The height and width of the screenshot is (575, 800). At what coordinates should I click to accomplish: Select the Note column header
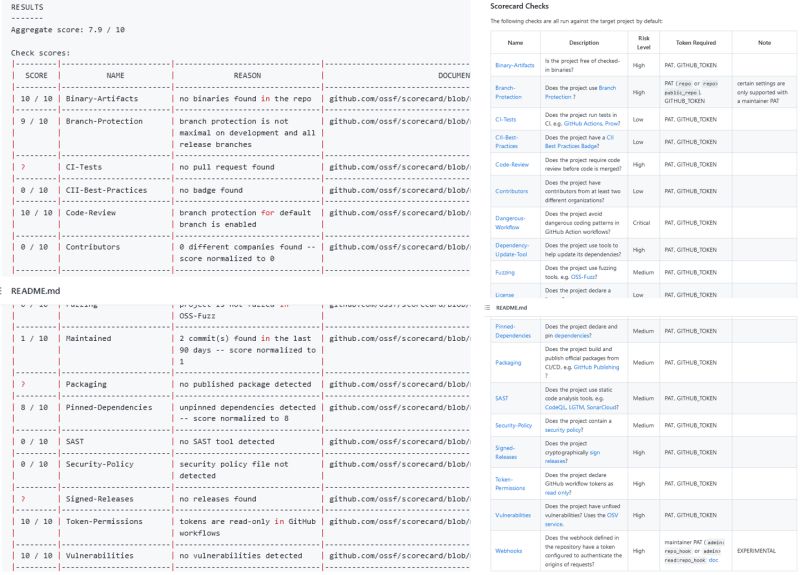(764, 43)
